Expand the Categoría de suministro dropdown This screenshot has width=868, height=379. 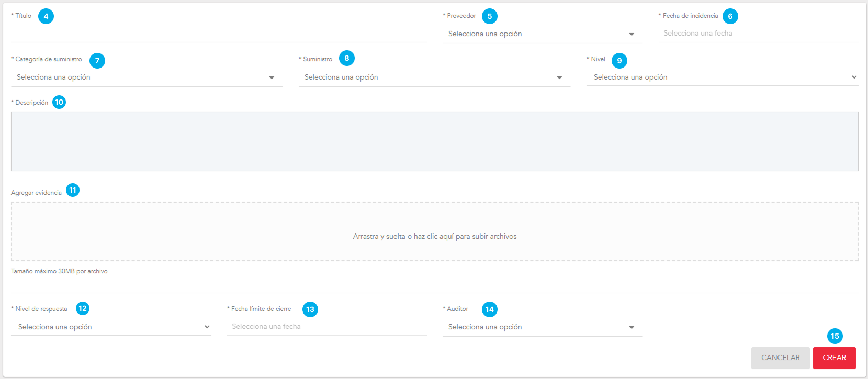click(x=146, y=77)
